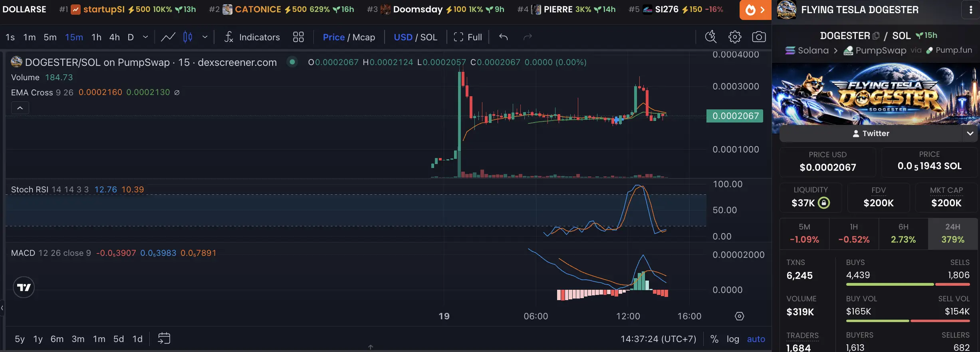Expand the timeframe interval dropdown arrow

[x=145, y=37]
